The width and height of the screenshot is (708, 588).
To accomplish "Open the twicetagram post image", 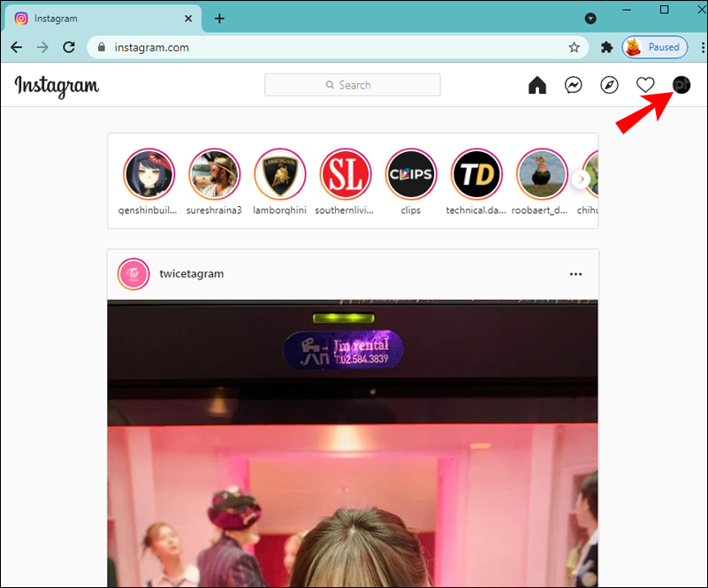I will coord(353,443).
